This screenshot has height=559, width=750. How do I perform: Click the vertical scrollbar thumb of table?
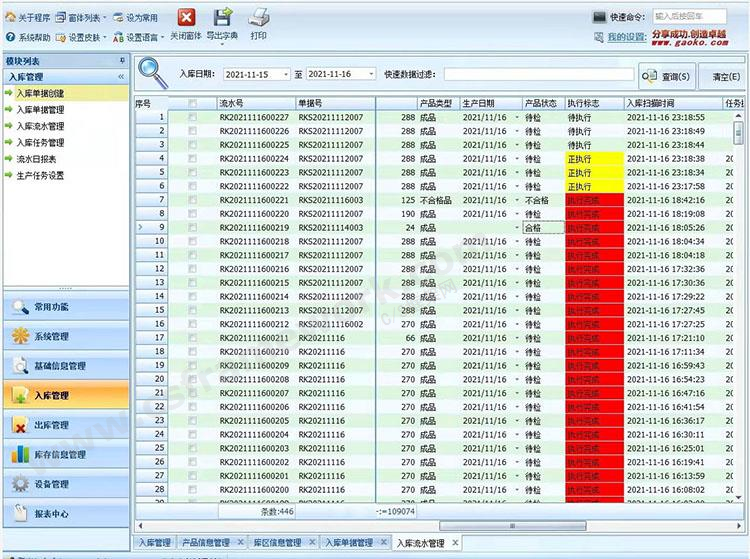(x=739, y=132)
